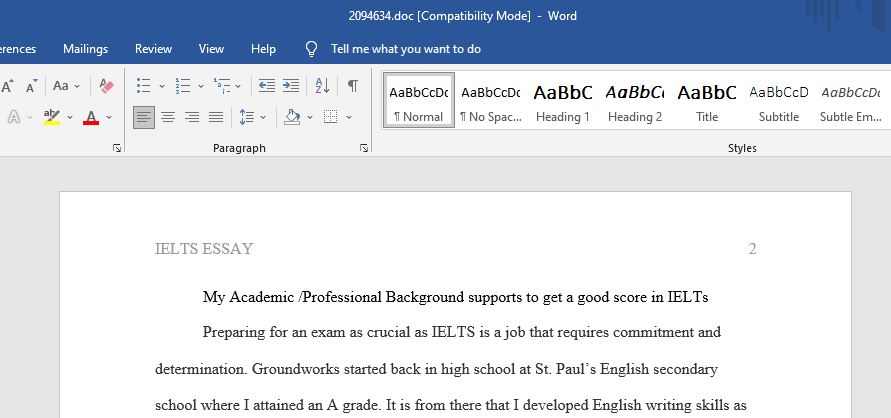Viewport: 891px width, 418px height.
Task: Open the Mailings tab
Action: pos(85,49)
